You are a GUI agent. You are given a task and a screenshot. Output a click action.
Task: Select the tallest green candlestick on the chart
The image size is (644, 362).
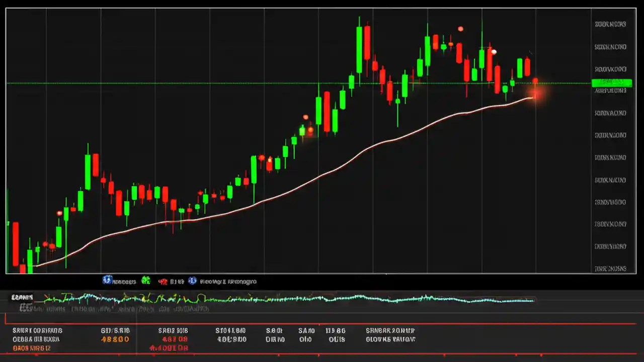(x=359, y=50)
